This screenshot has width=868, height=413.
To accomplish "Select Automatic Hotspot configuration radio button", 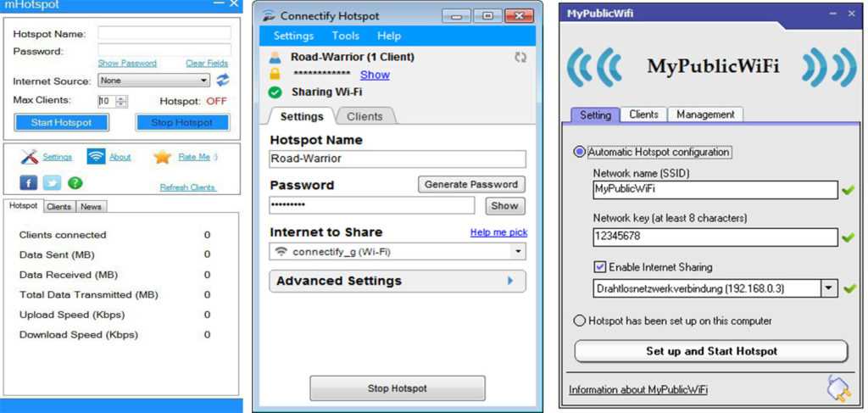I will pos(580,152).
